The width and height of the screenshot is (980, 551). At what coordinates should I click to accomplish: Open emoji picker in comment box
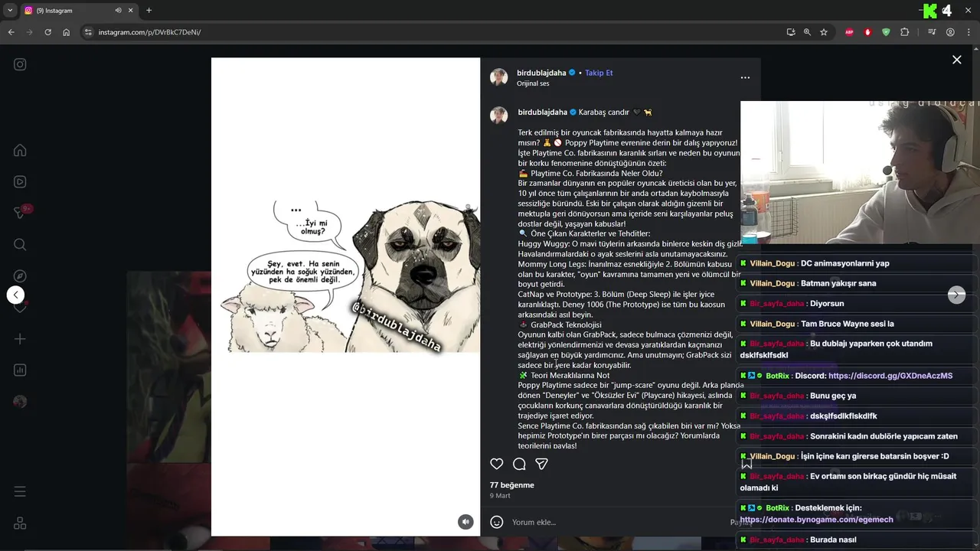[x=496, y=522]
